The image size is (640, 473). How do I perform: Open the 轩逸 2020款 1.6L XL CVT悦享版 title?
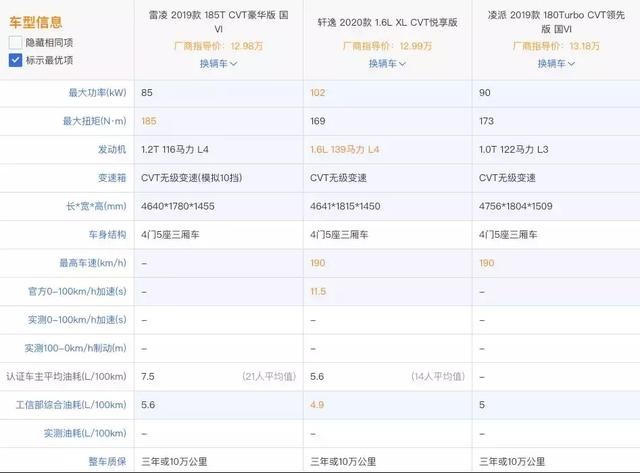(x=387, y=22)
